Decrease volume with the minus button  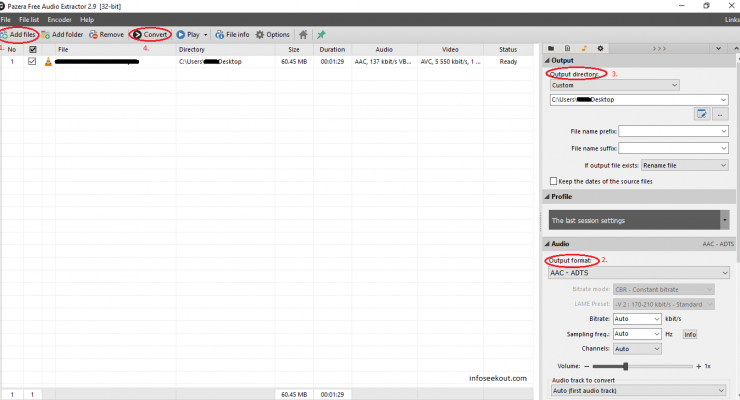coord(587,366)
